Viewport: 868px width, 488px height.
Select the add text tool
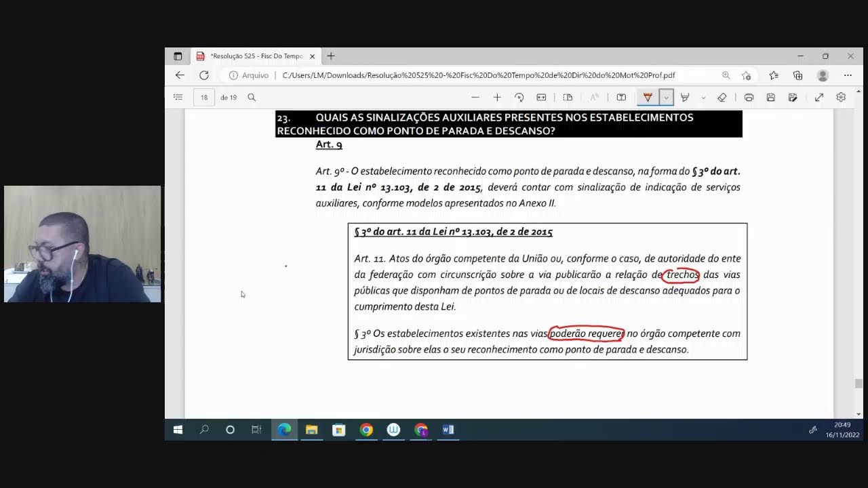(x=621, y=98)
